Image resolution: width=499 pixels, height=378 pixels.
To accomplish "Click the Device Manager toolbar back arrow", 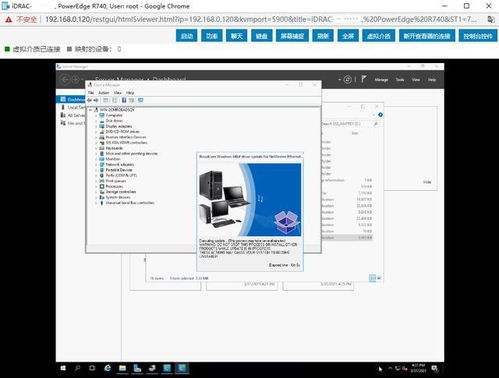I will tap(89, 100).
